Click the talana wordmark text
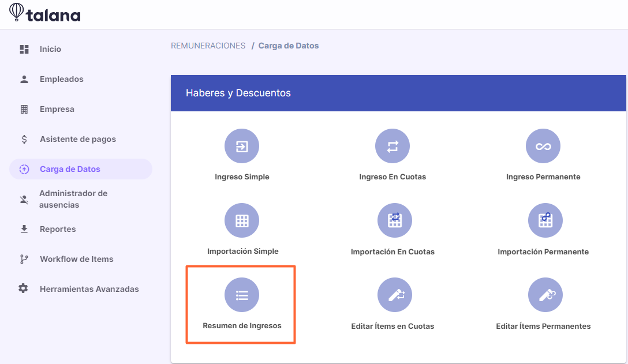628x364 pixels. [53, 15]
